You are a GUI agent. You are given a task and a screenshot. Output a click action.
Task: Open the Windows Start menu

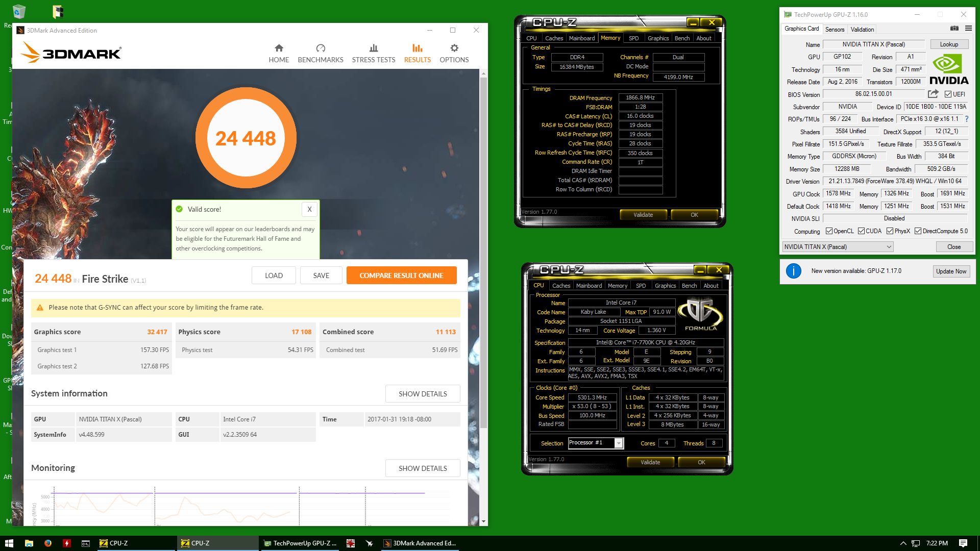click(x=9, y=543)
